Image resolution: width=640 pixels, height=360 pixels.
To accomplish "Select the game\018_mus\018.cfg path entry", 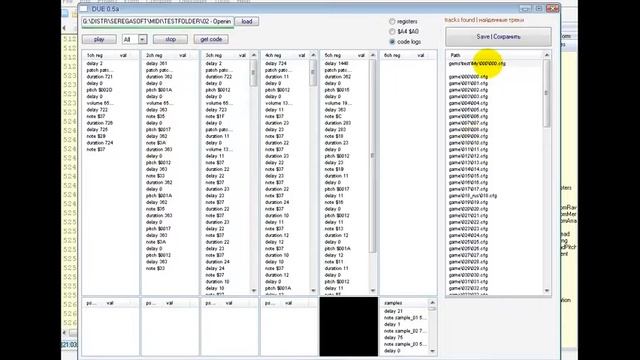I will click(473, 196).
